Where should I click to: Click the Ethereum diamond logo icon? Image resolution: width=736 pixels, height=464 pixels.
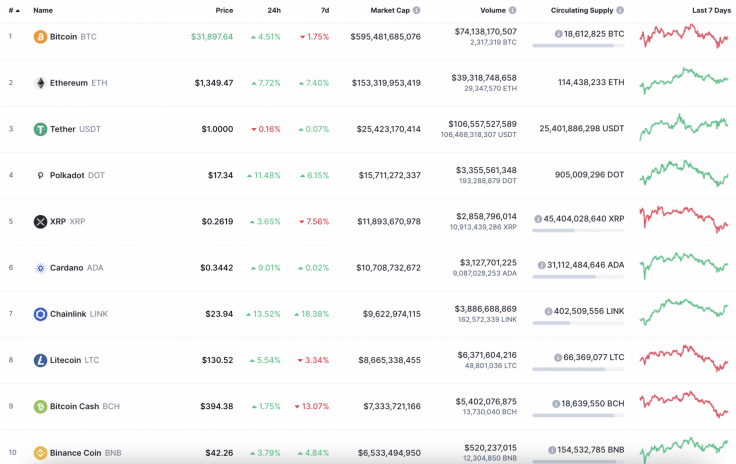point(40,83)
